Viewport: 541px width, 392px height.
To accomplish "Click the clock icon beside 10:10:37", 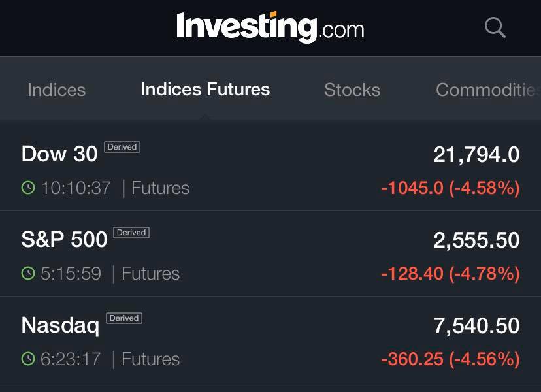I will tap(28, 188).
